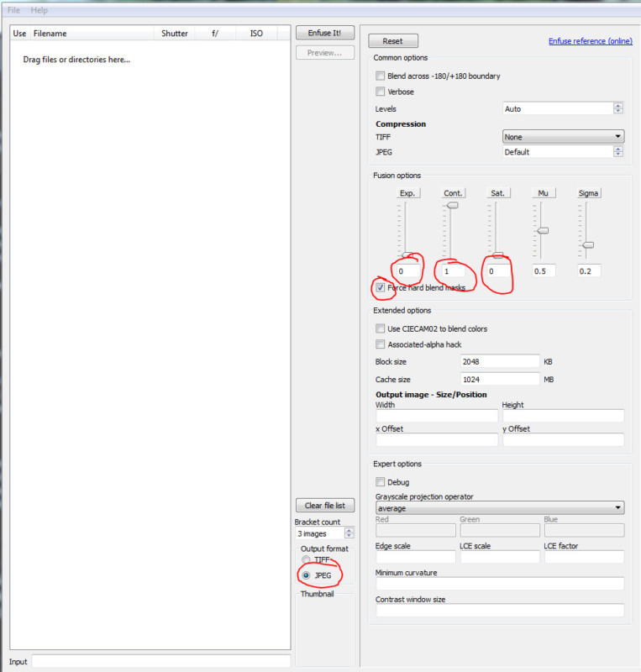Open the File menu
The height and width of the screenshot is (672, 641).
tap(13, 10)
